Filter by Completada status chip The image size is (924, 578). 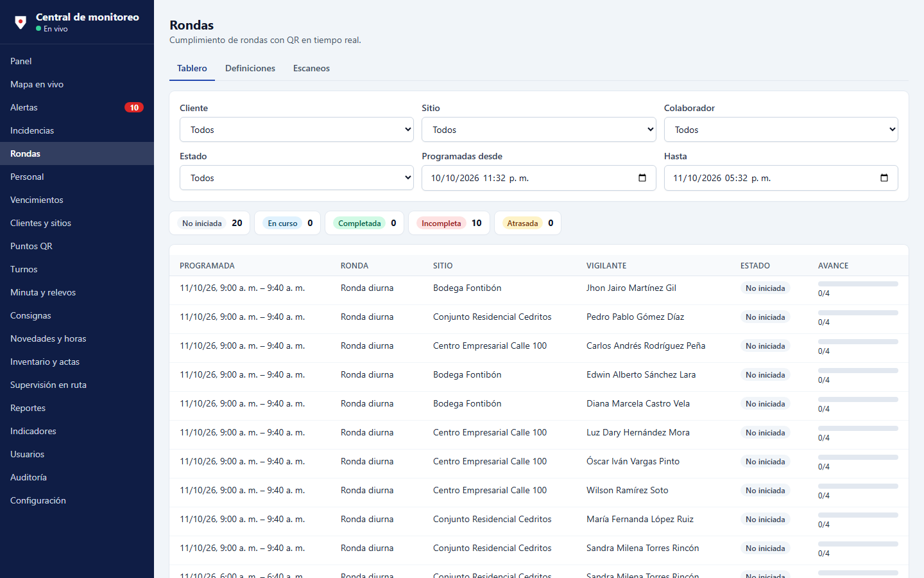(x=364, y=223)
